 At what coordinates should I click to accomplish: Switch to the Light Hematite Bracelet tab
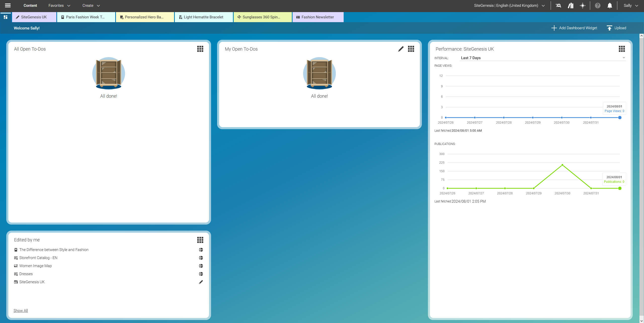[204, 17]
